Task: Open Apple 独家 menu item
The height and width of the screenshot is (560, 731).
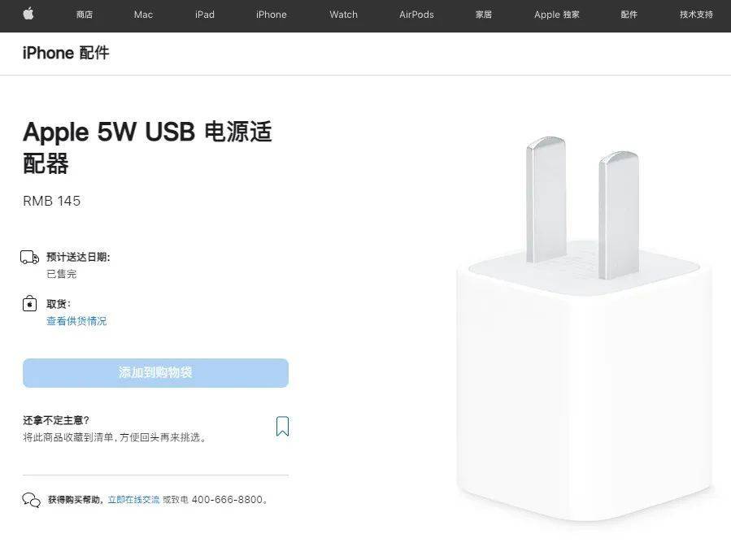Action: pos(557,15)
